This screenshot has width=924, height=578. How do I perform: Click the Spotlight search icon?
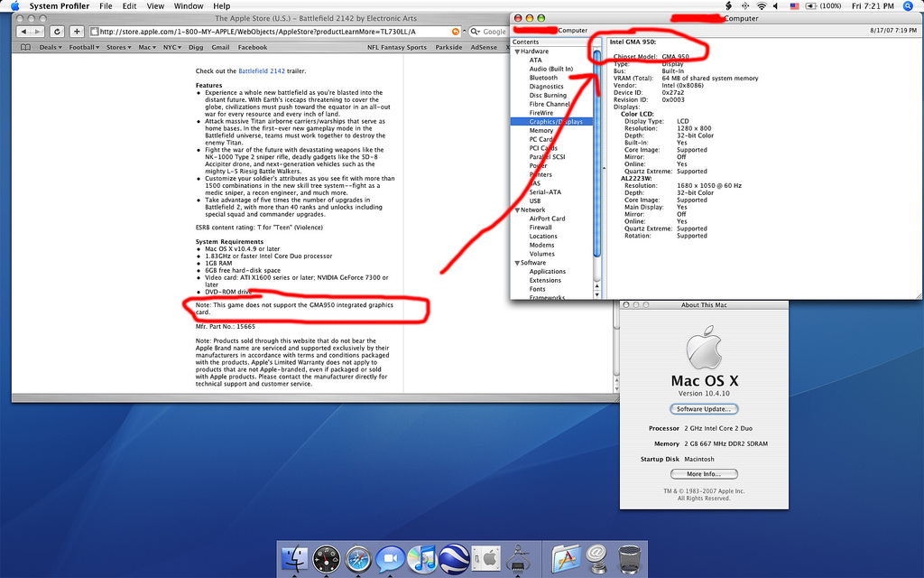tap(908, 6)
